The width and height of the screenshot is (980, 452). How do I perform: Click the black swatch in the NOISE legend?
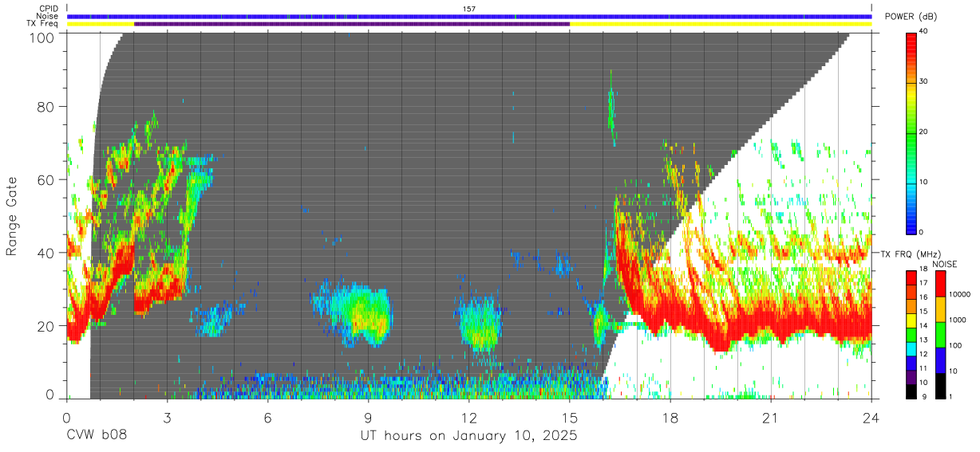[940, 386]
